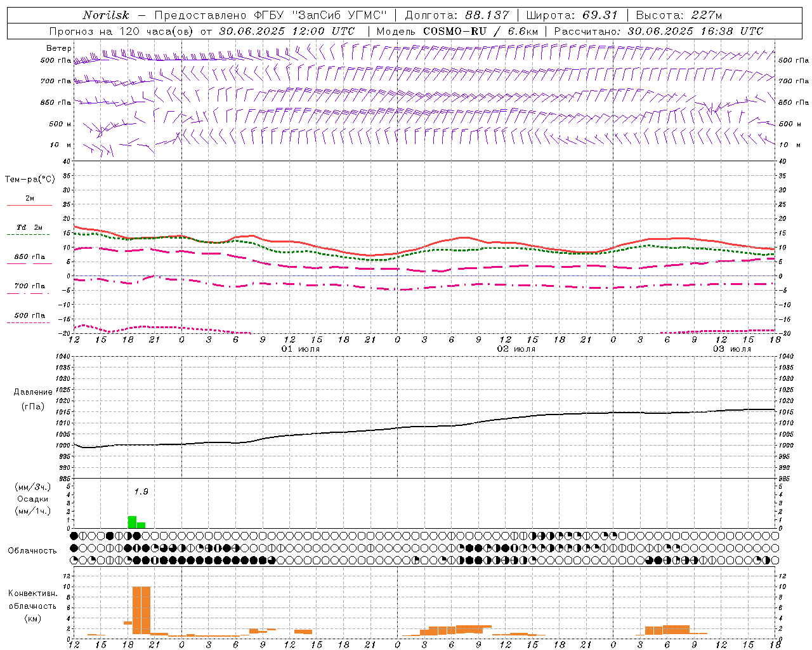Click the 'Тем-ра(°C)' temperature axis title
Screen dimensions: 812x650
click(x=30, y=180)
